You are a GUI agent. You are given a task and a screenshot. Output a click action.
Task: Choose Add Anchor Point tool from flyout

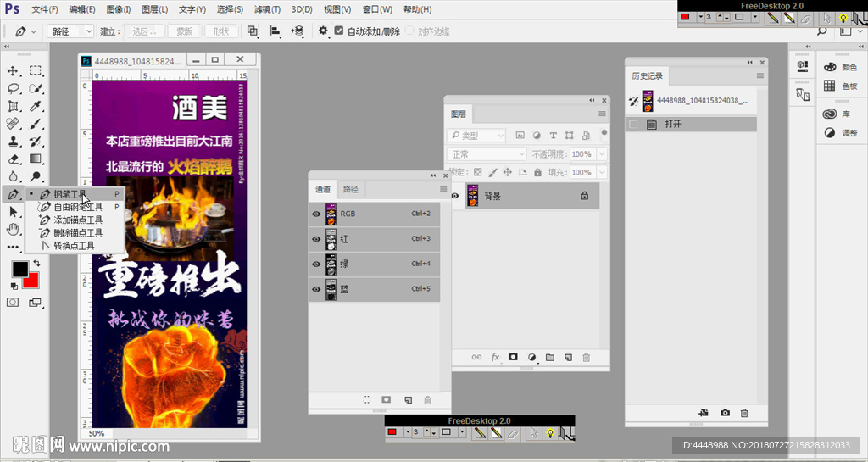point(78,220)
